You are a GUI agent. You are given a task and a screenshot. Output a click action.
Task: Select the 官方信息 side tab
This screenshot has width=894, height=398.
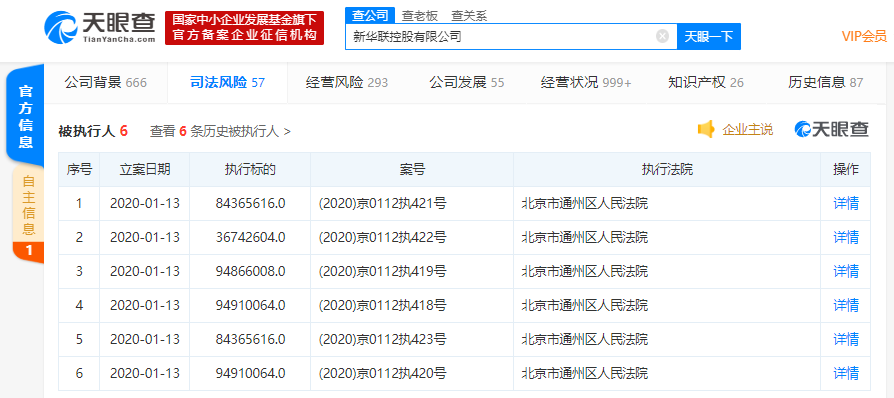pos(26,116)
